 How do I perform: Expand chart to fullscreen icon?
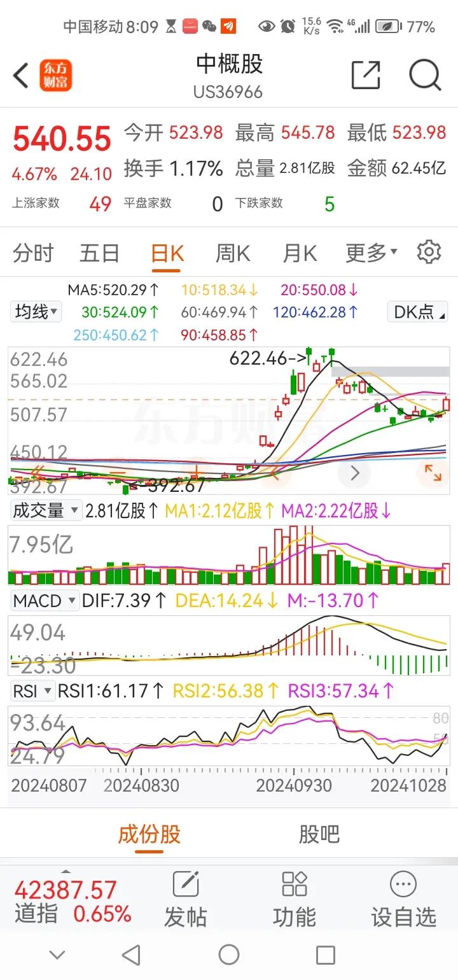433,472
